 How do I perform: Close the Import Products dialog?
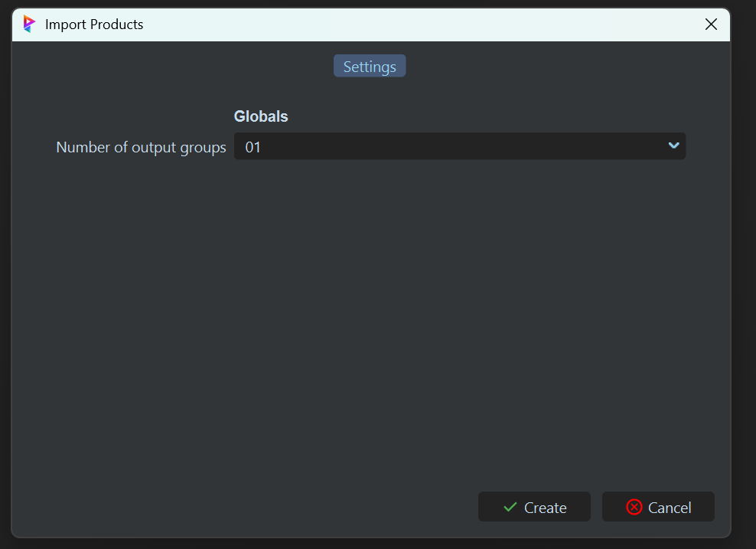pos(711,25)
